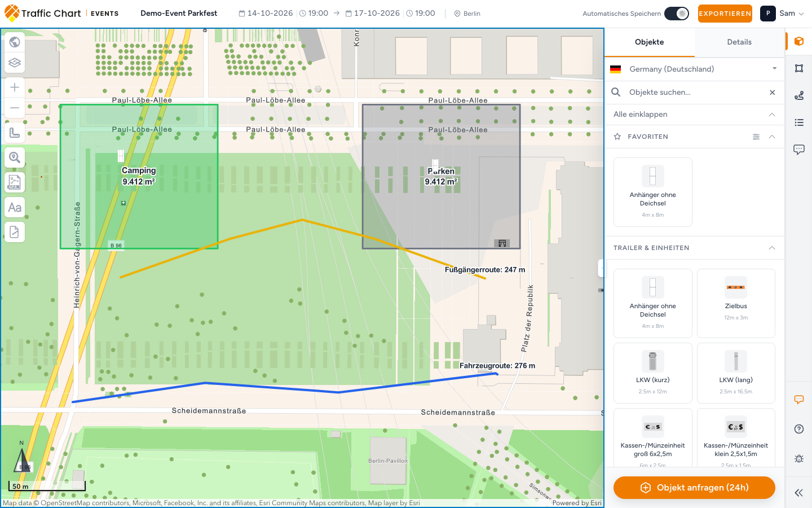The height and width of the screenshot is (508, 812).
Task: Click the Exportieren button
Action: click(x=725, y=14)
